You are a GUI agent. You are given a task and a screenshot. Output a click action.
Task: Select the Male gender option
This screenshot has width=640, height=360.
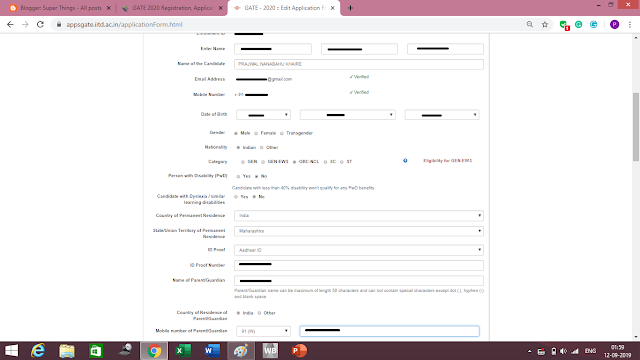click(x=236, y=133)
